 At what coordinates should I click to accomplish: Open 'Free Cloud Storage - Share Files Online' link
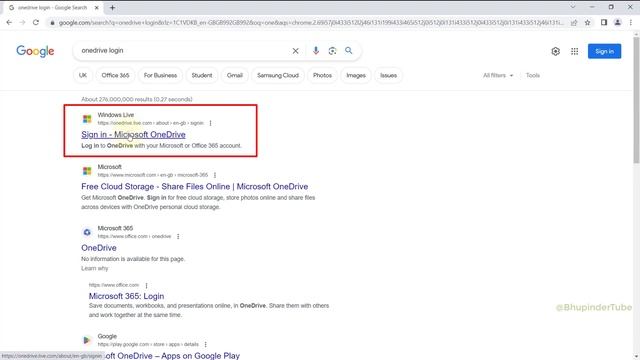click(194, 187)
